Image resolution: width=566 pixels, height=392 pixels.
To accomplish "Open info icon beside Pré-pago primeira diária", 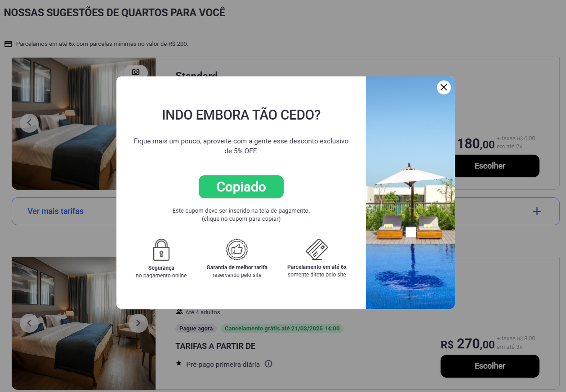I will pos(268,364).
